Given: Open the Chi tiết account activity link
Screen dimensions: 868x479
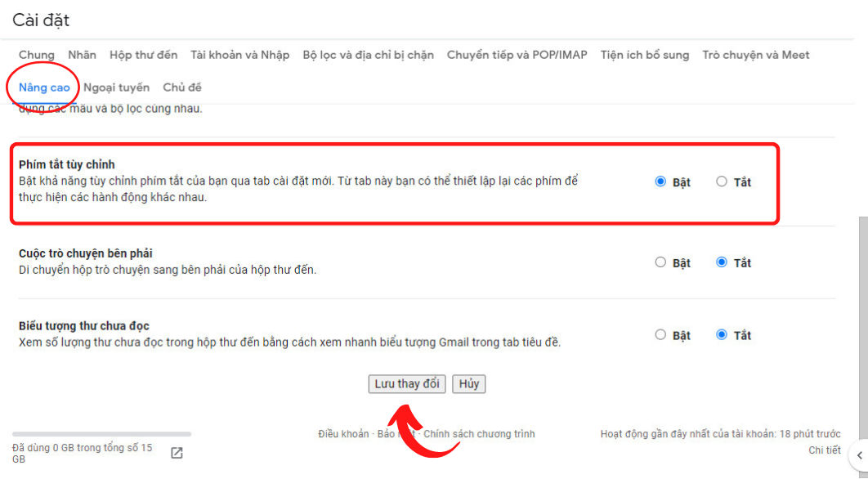Looking at the screenshot, I should tap(824, 450).
